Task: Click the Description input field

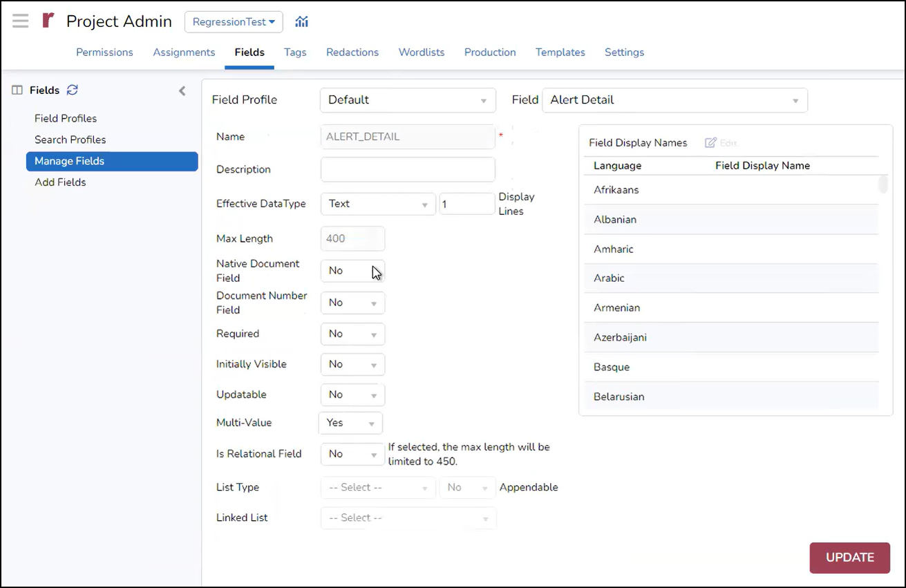Action: pos(408,169)
